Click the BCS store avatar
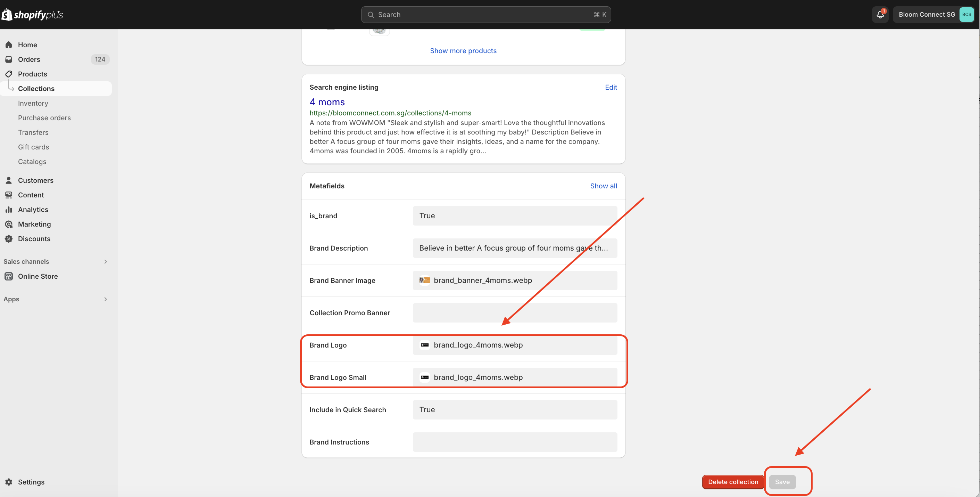 click(x=966, y=15)
